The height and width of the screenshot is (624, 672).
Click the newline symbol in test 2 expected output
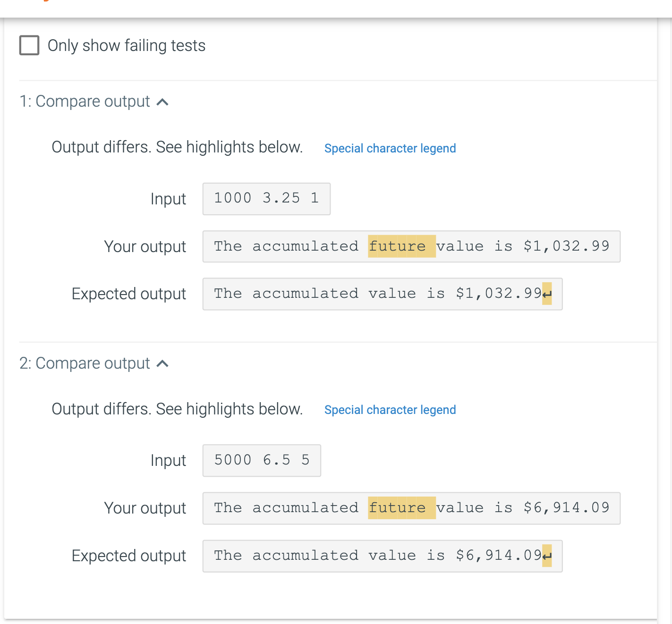[548, 556]
